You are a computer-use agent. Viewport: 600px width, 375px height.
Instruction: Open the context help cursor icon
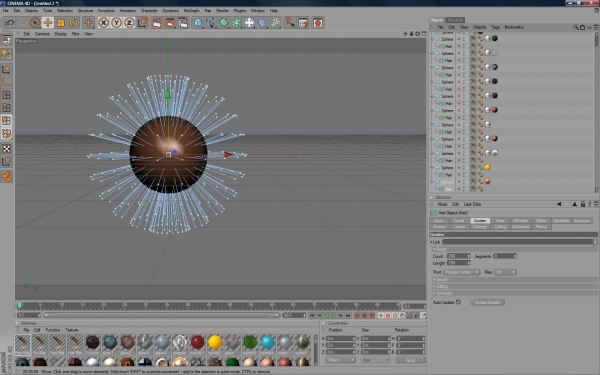(x=290, y=23)
